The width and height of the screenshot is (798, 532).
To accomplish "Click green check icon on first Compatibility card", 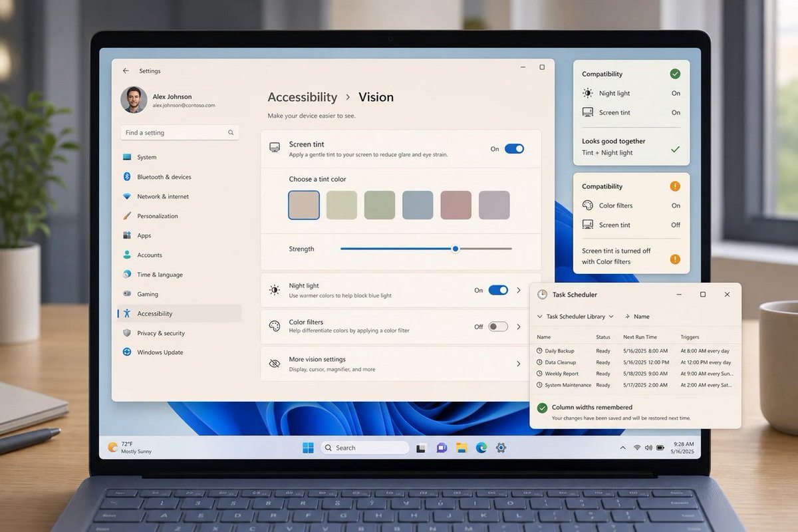I will click(675, 74).
